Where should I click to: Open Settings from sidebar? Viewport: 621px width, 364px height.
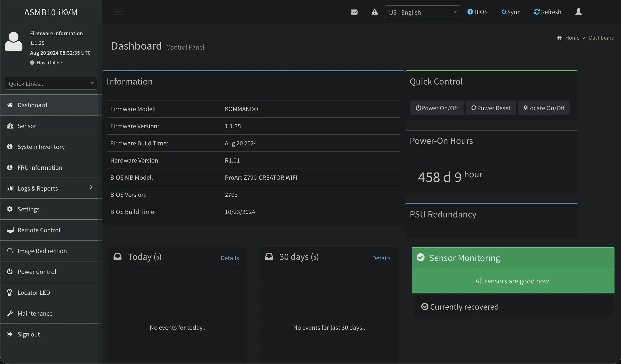click(x=51, y=209)
